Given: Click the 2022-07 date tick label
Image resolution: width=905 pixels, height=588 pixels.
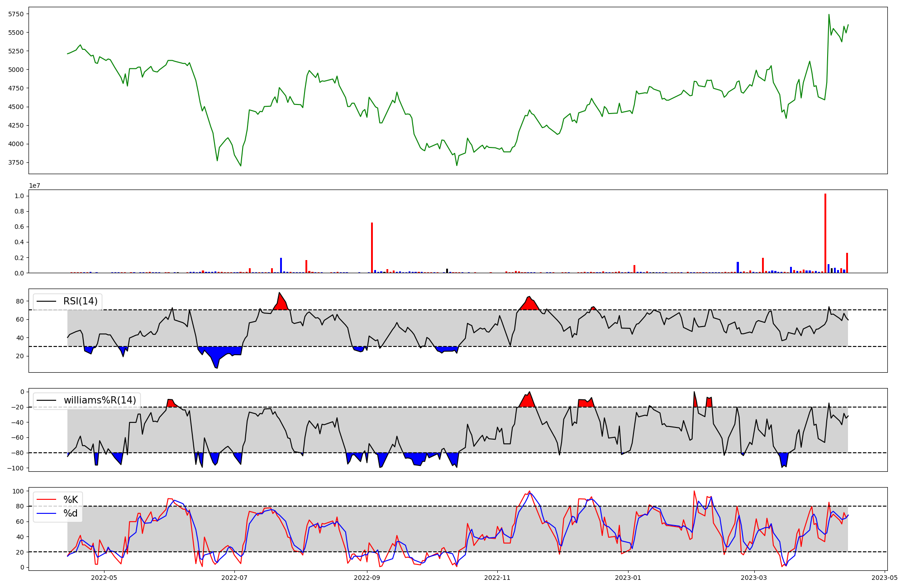Looking at the screenshot, I should tap(235, 578).
